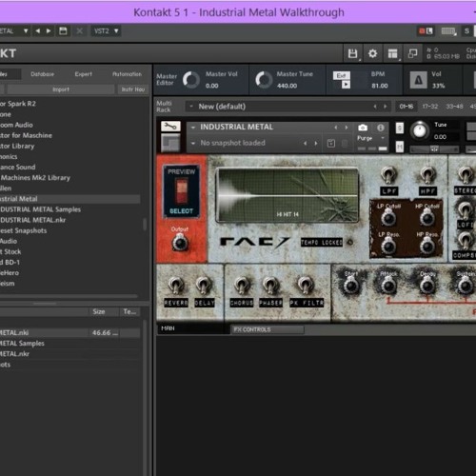
Task: Flip the LPF toggle switch
Action: click(x=388, y=175)
